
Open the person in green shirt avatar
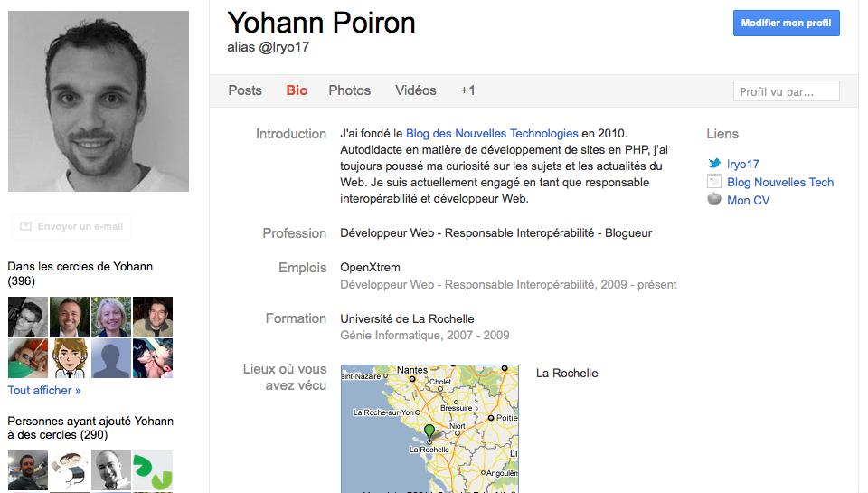click(28, 358)
